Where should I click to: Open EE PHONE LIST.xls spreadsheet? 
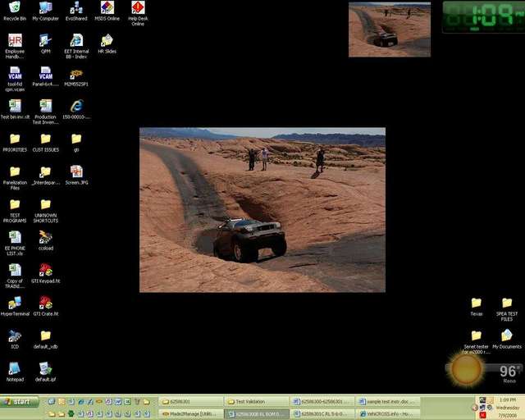coord(15,243)
